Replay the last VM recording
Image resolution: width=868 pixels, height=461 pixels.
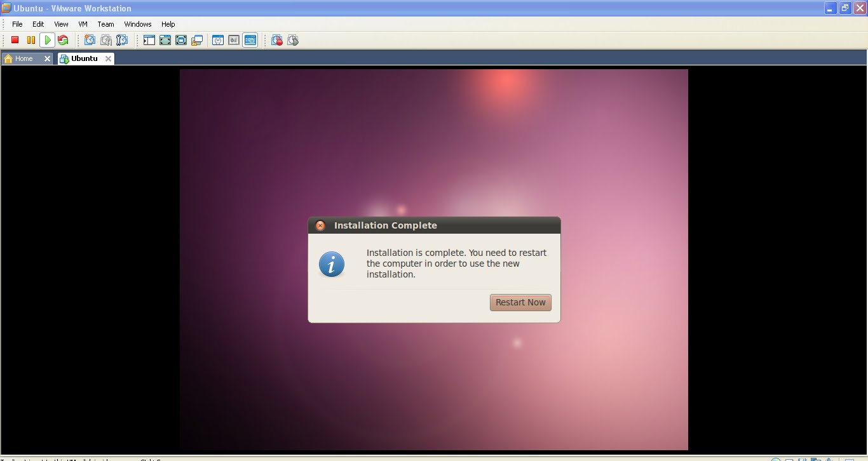[293, 40]
